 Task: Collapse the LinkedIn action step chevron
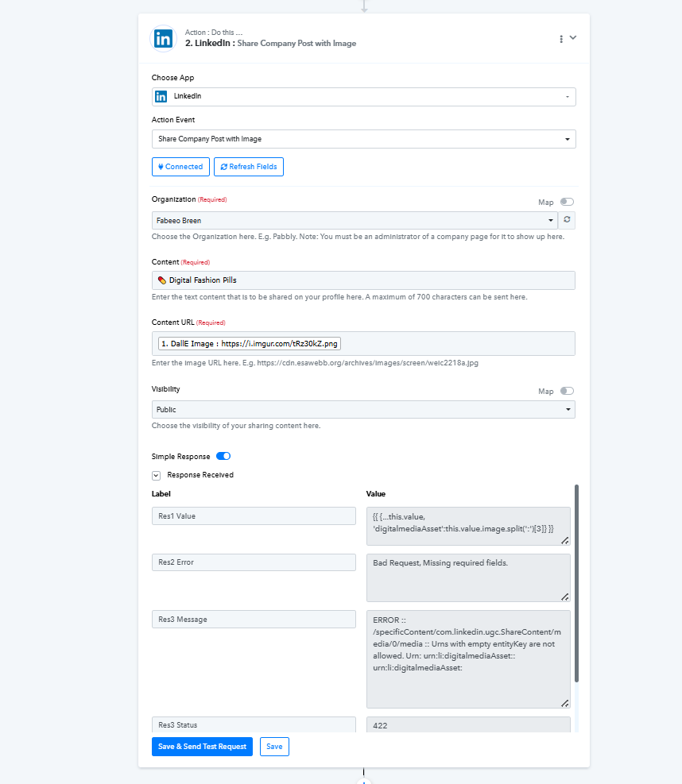[573, 38]
